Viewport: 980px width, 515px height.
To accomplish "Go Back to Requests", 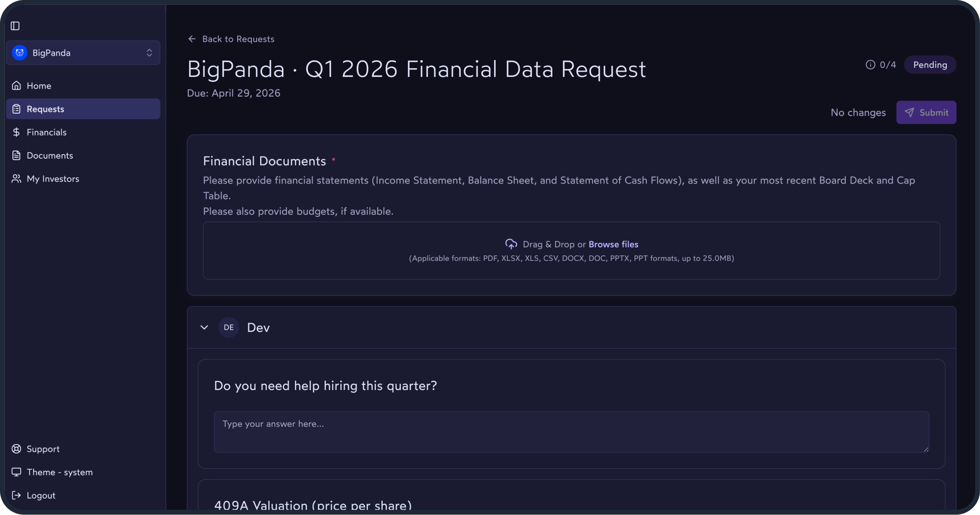I will pyautogui.click(x=231, y=39).
